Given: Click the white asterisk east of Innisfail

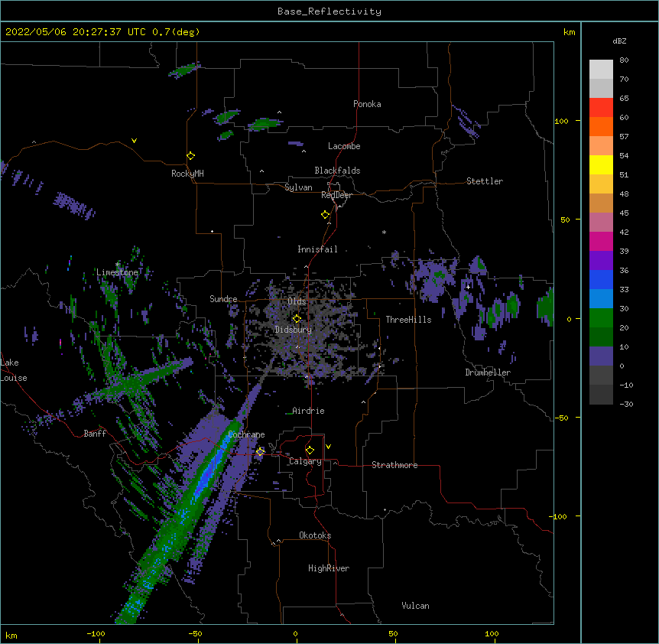Looking at the screenshot, I should tap(384, 232).
